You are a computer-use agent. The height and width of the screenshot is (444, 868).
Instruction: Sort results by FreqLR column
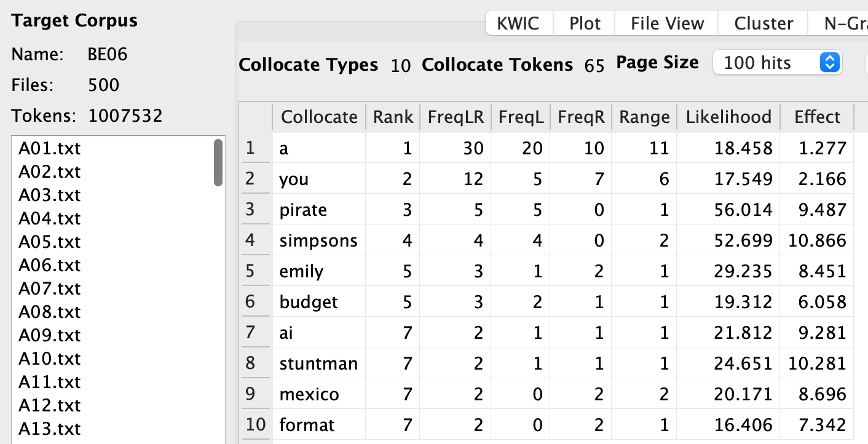[456, 117]
